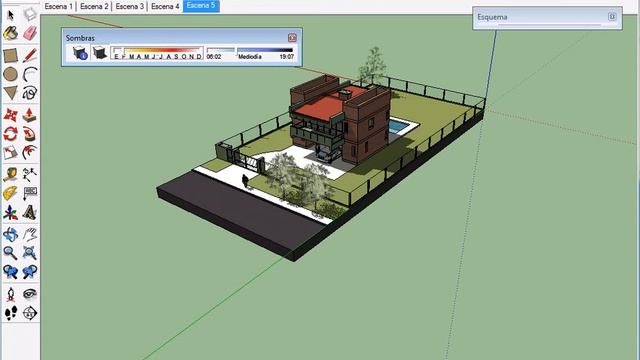Select the Look Around eye tool
This screenshot has height=360, width=640.
[30, 294]
